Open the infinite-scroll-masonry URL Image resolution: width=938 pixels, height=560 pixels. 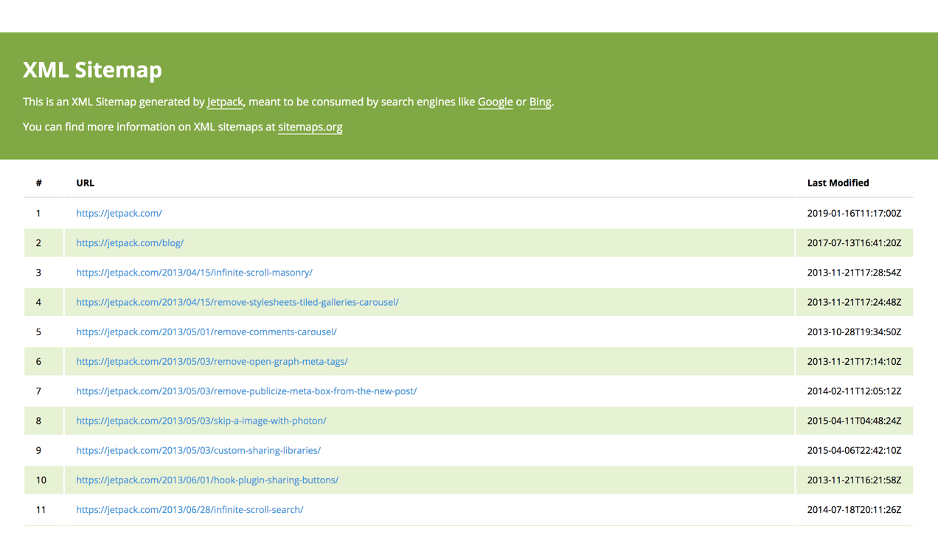[x=194, y=272]
